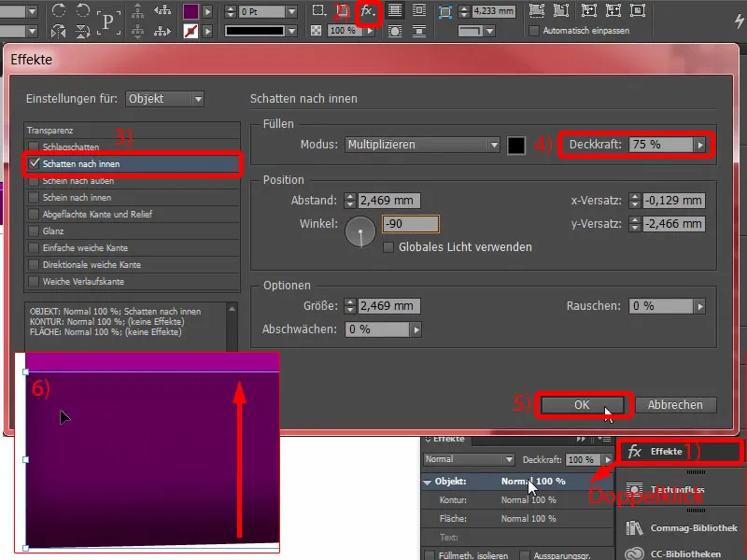Enable Direktionale weiche Kante checkbox
The height and width of the screenshot is (560, 747).
pyautogui.click(x=34, y=264)
